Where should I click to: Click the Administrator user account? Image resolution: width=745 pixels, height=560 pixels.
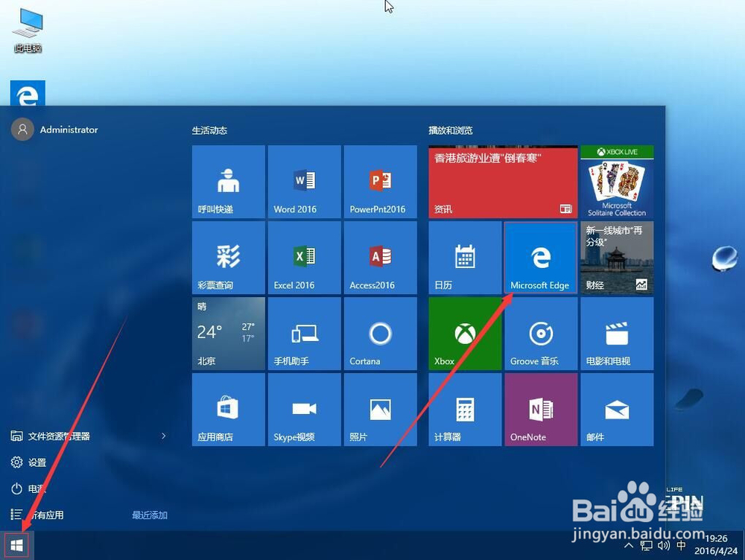point(54,130)
